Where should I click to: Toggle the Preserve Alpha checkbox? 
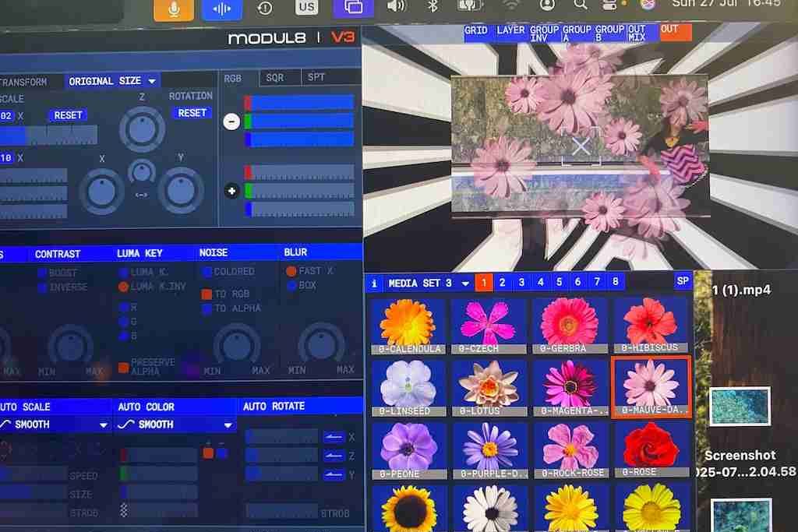pyautogui.click(x=123, y=367)
